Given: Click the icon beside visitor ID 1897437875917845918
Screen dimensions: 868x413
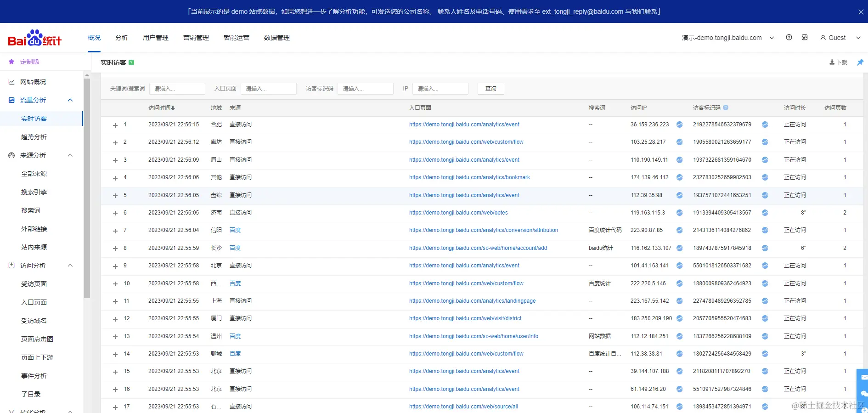Looking at the screenshot, I should pyautogui.click(x=765, y=248).
